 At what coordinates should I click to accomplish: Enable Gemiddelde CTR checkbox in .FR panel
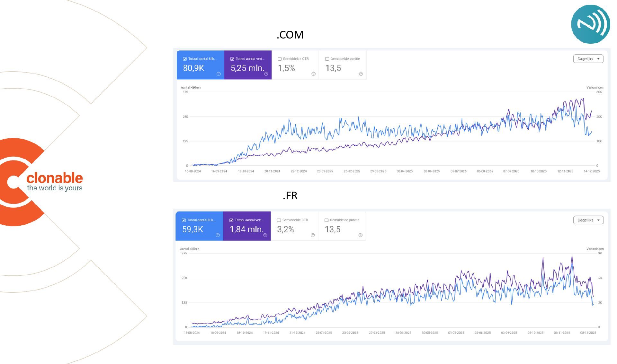pyautogui.click(x=279, y=220)
